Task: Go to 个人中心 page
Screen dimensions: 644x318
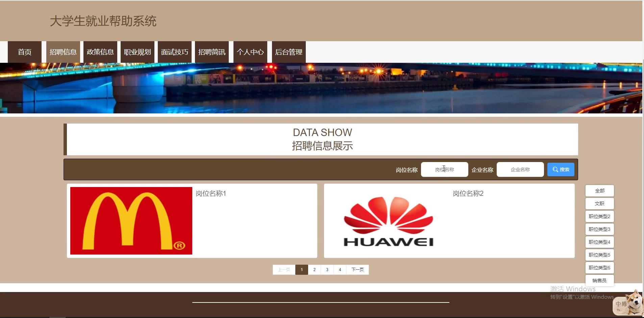Action: pyautogui.click(x=250, y=52)
